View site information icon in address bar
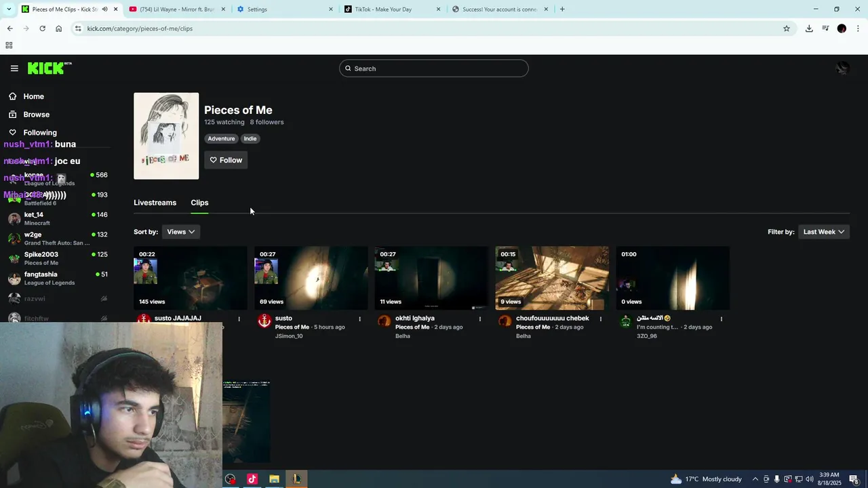 [78, 28]
